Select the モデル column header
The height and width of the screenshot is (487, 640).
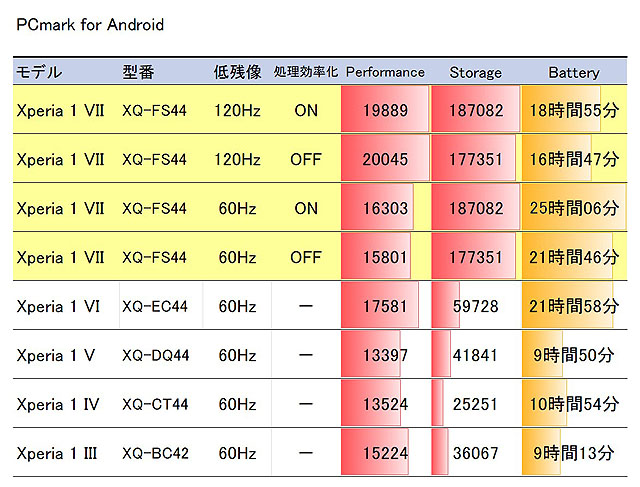[39, 72]
